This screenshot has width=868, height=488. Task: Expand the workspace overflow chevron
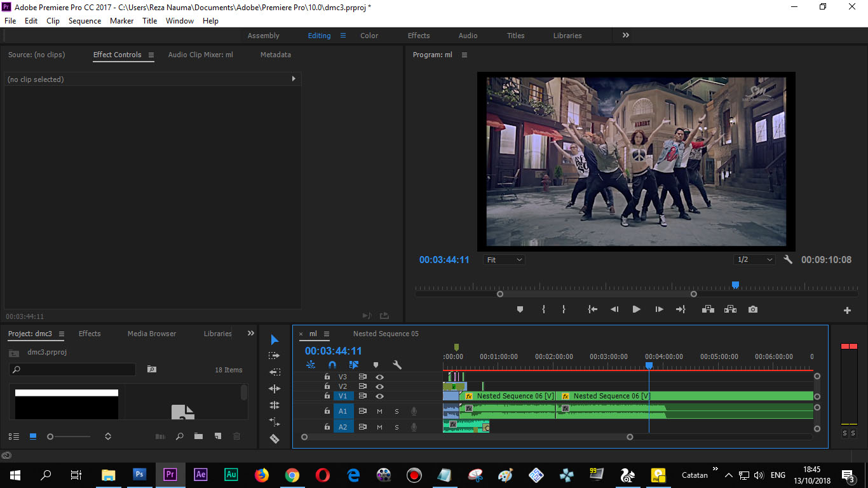click(x=626, y=36)
